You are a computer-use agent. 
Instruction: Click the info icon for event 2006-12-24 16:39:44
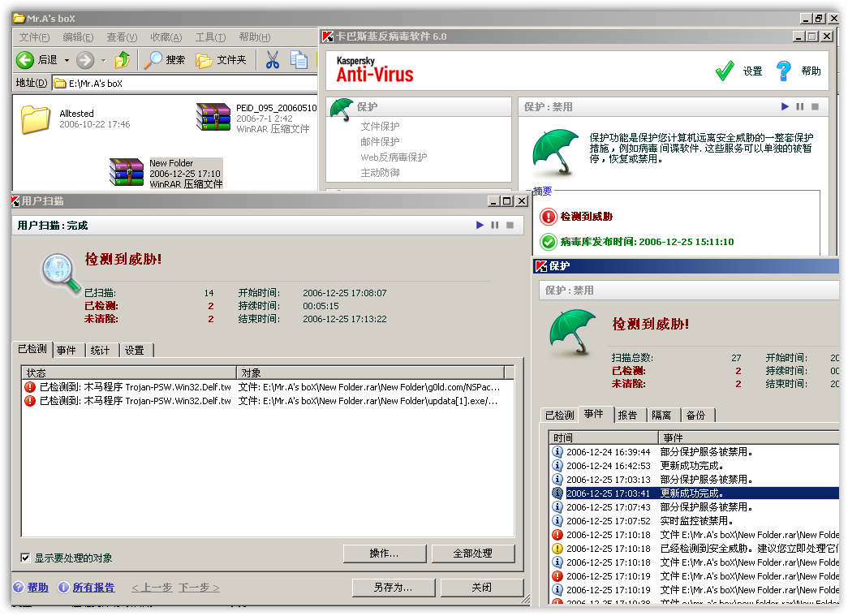point(557,451)
